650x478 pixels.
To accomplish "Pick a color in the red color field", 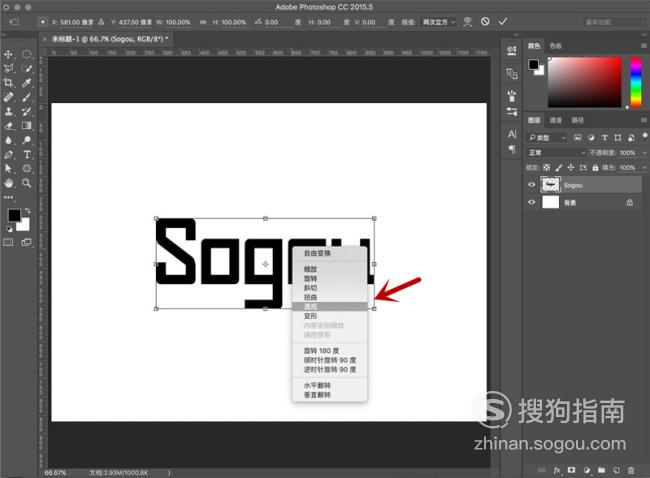I will [x=585, y=82].
